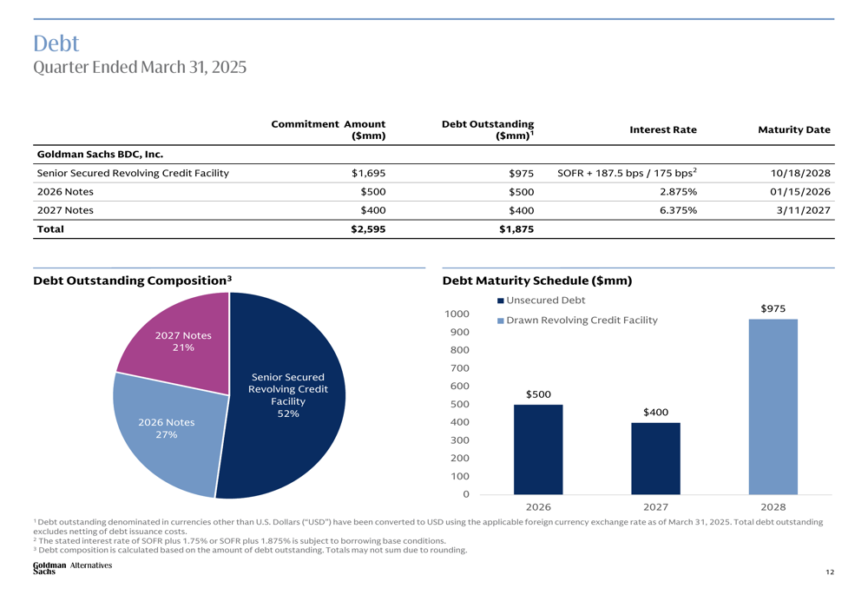Click the 'Debt Maturity Schedule ($mm)' chart title
The height and width of the screenshot is (595, 868).
click(x=537, y=281)
